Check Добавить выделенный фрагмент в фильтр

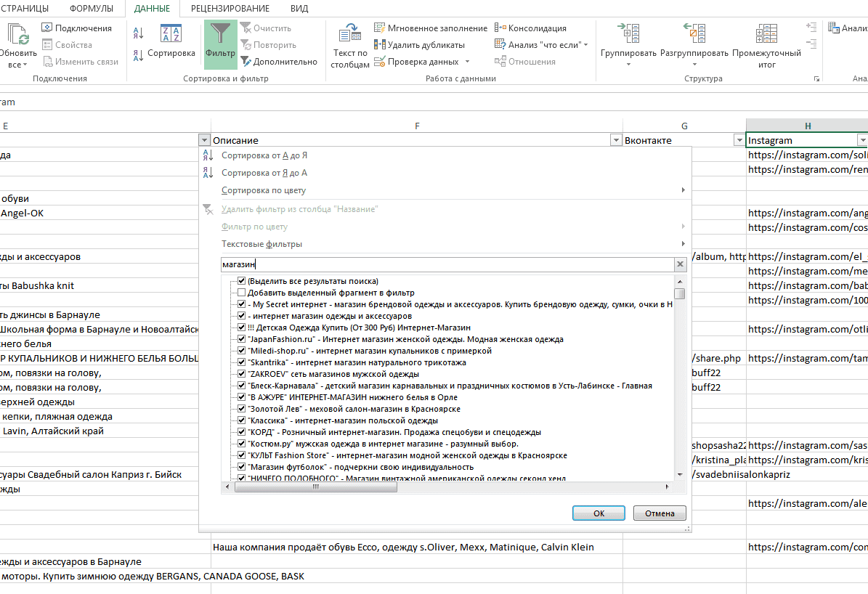pos(241,293)
